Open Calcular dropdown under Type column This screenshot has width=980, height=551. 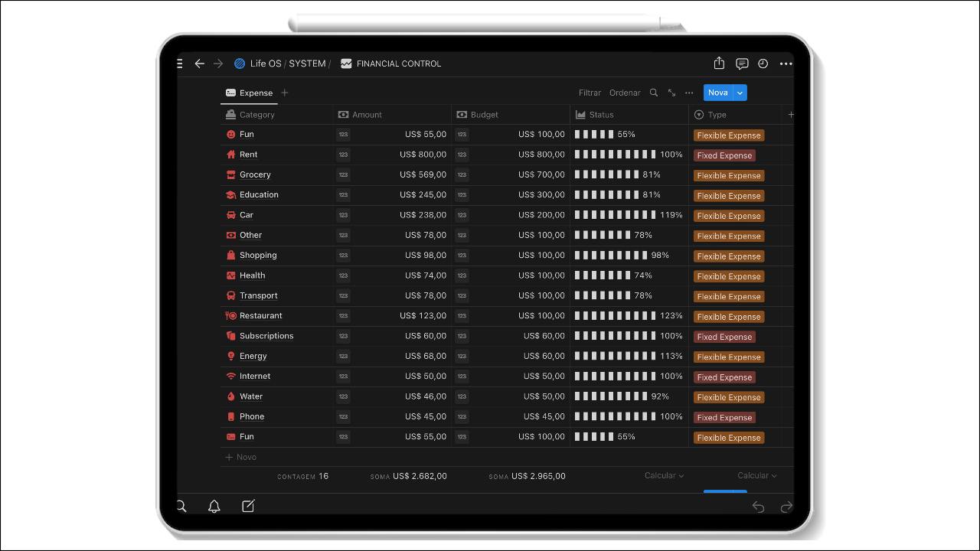(x=757, y=475)
